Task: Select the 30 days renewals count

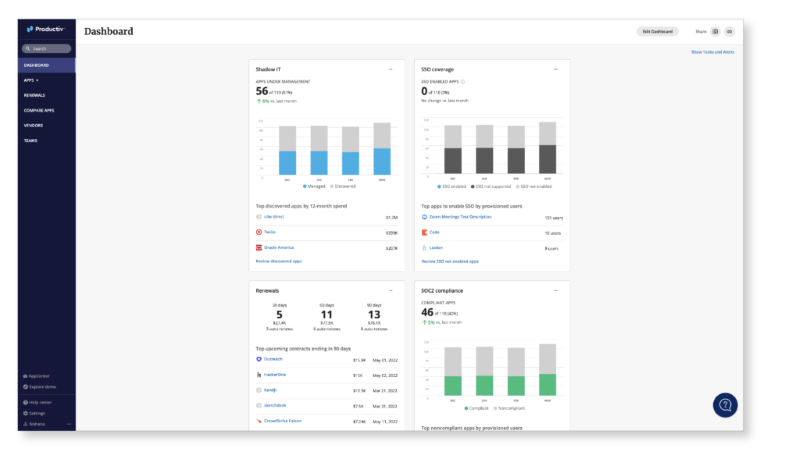Action: (x=279, y=315)
